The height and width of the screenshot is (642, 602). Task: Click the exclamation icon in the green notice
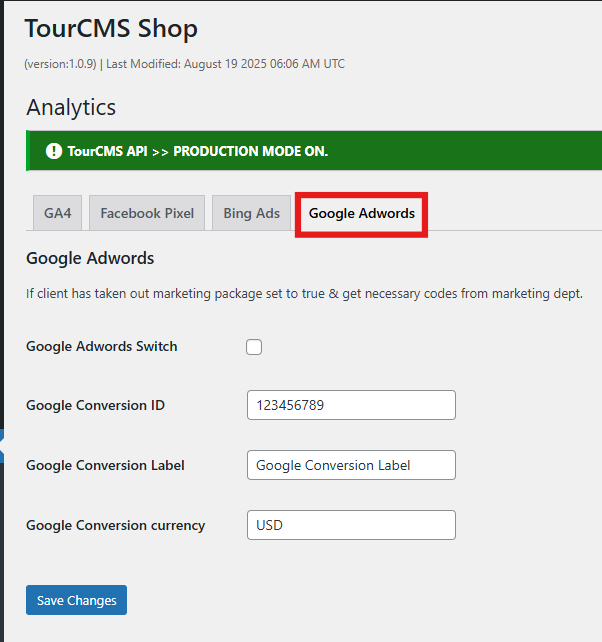point(54,152)
